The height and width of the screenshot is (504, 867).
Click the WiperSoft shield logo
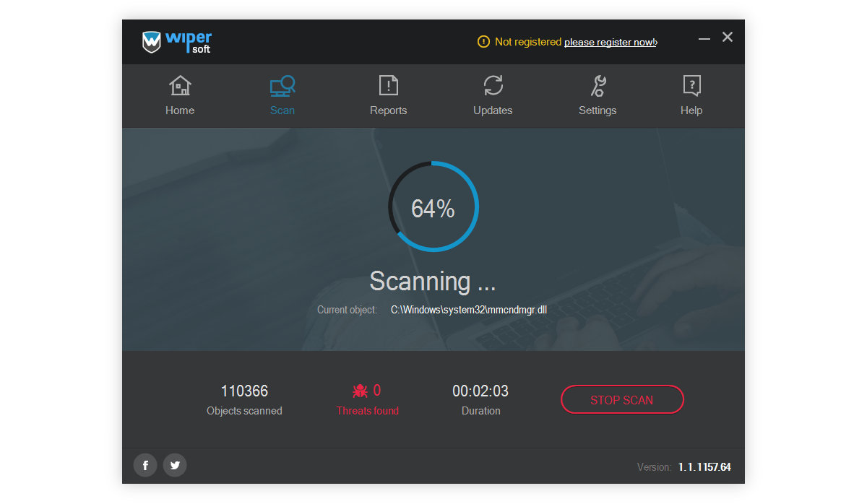click(151, 42)
